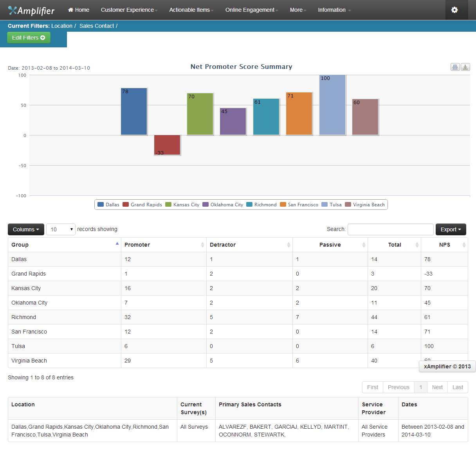Sort table by Total column

[394, 245]
